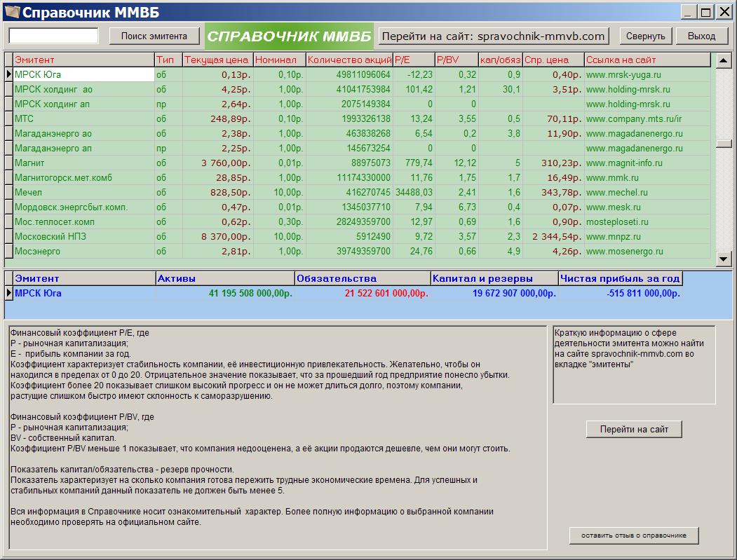Maximize the Справочник ММВБ window
Image resolution: width=737 pixels, height=560 pixels.
point(706,12)
